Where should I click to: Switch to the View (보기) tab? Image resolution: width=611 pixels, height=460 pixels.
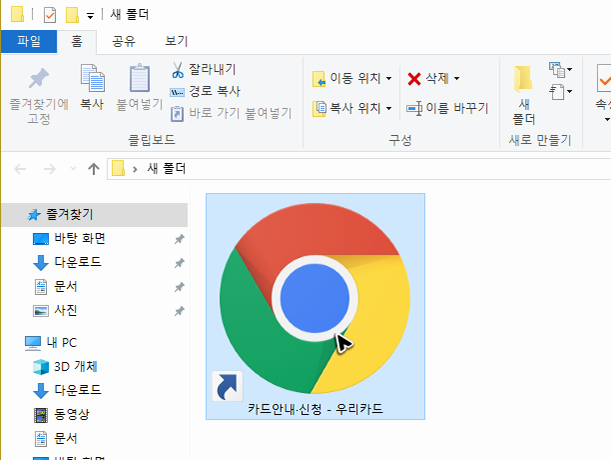click(x=176, y=41)
